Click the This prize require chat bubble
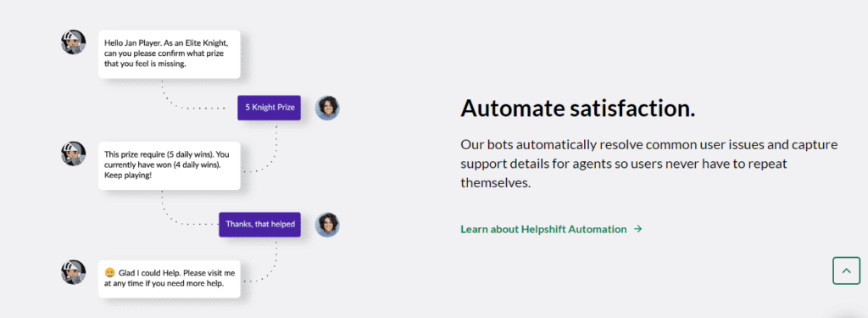 tap(170, 165)
